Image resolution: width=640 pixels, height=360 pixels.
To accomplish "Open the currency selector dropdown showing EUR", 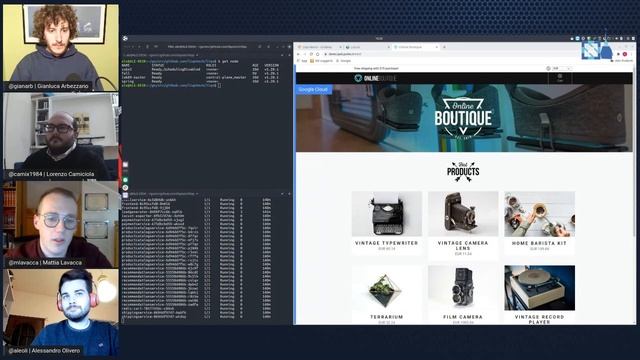I will [x=562, y=68].
